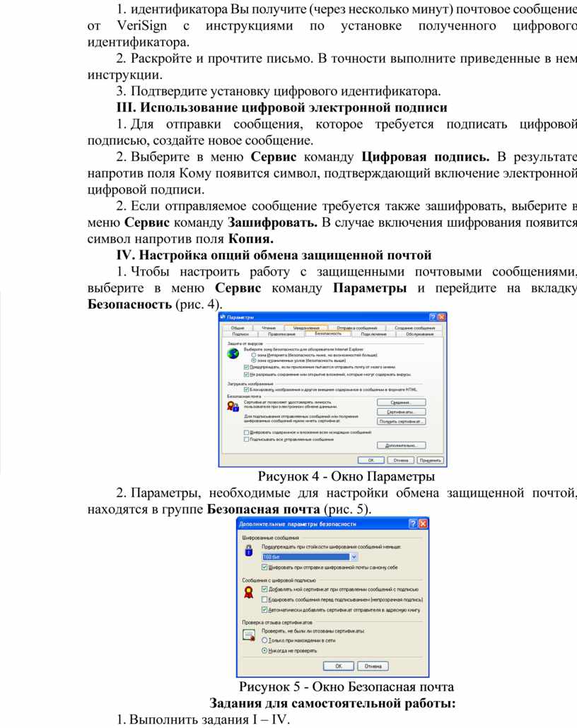Click OK in the Параметры window
Image resolution: width=577 pixels, height=728 pixels.
[x=371, y=460]
